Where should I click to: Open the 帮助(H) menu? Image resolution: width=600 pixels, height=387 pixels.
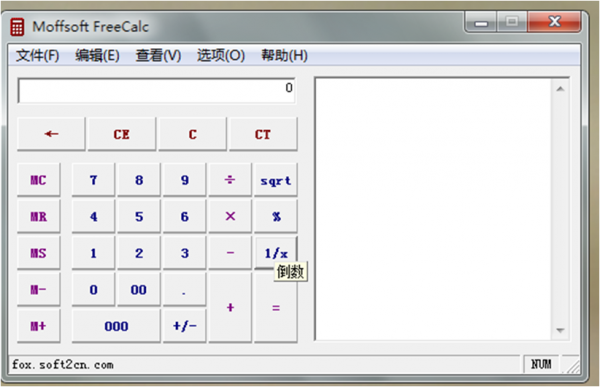[x=284, y=56]
